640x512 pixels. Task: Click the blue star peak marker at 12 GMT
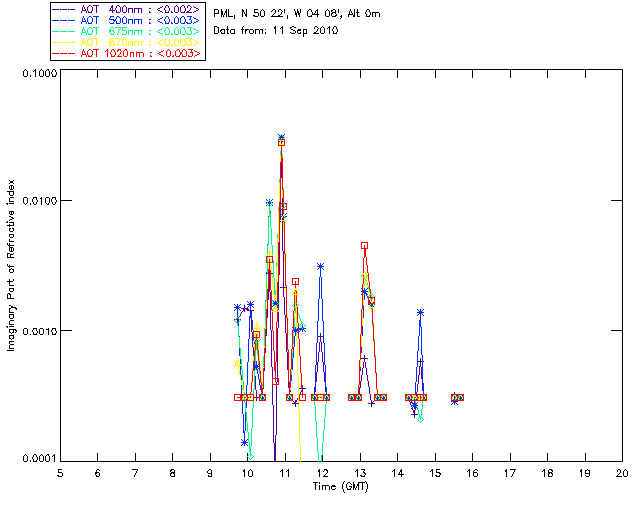coord(321,267)
